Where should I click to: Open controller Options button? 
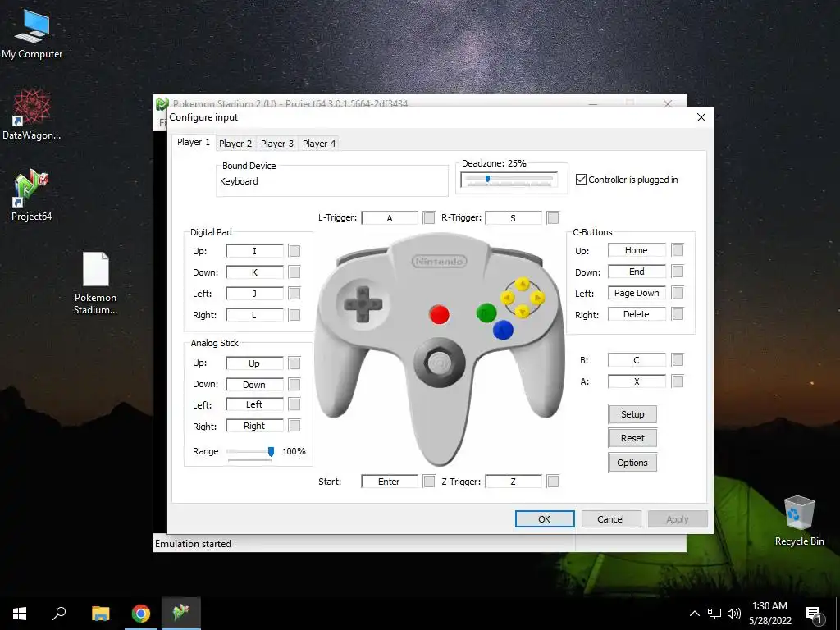click(632, 463)
